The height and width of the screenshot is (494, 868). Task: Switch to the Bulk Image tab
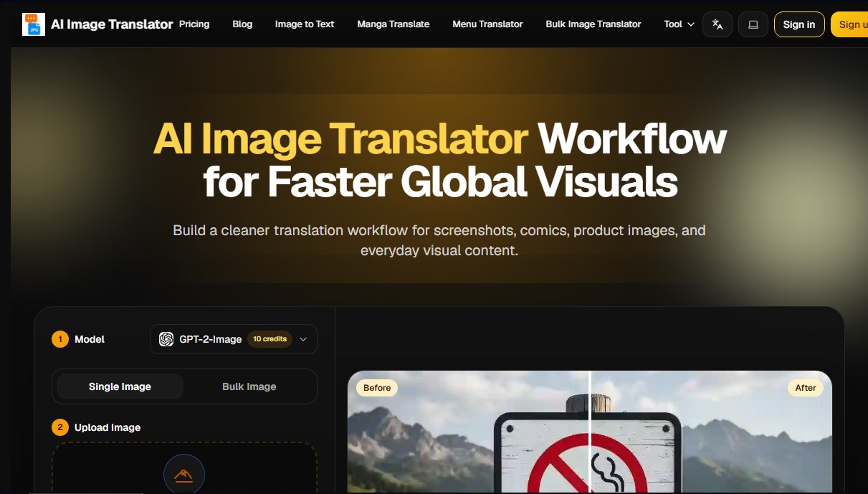coord(249,386)
